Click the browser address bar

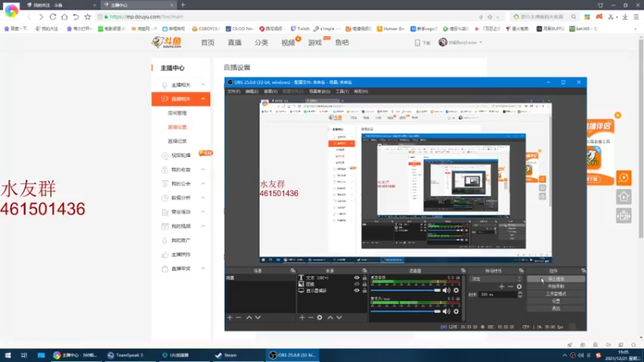287,17
